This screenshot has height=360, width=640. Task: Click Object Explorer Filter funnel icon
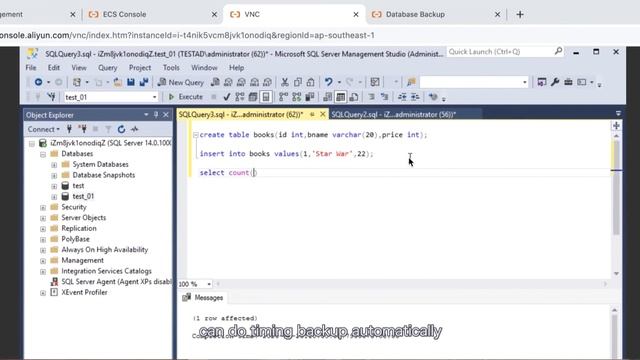(108, 129)
